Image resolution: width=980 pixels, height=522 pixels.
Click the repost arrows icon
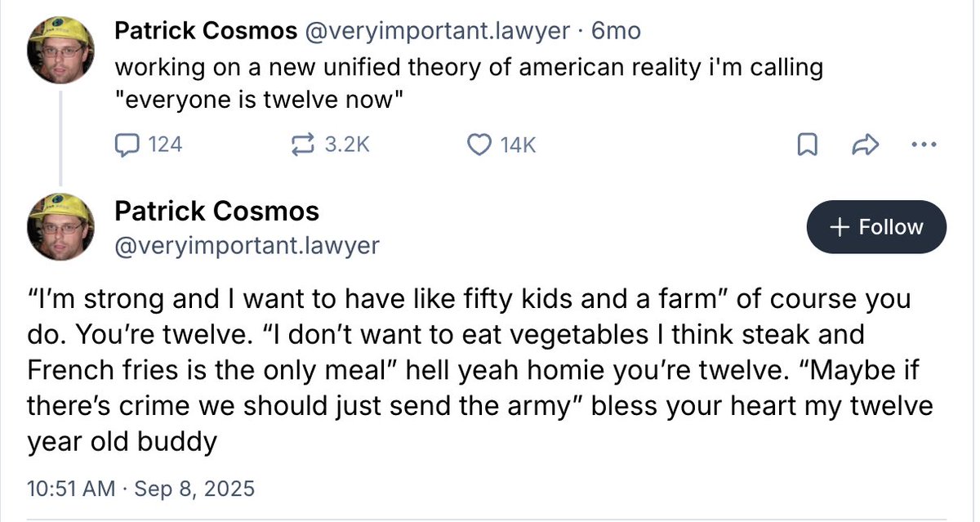(304, 145)
